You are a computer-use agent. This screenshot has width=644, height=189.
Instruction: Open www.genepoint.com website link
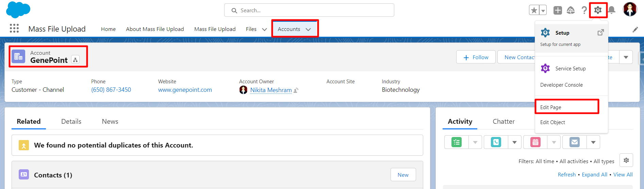point(185,90)
